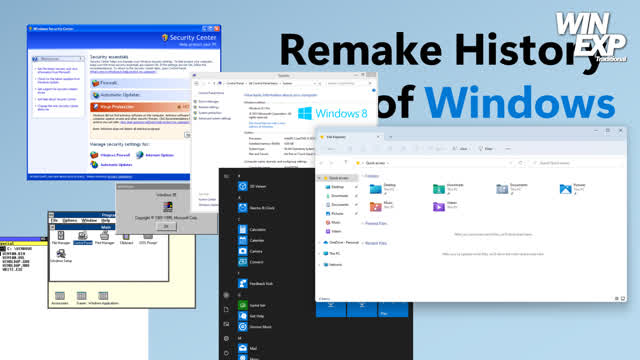Collapse Pinned files section in File Explorer
The height and width of the screenshot is (360, 640).
click(x=362, y=224)
